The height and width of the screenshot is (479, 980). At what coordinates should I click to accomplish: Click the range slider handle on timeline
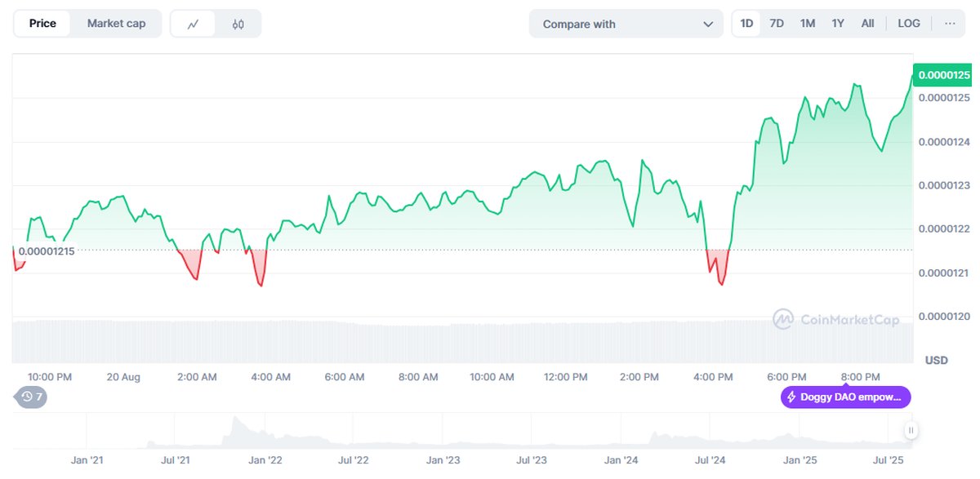click(911, 430)
